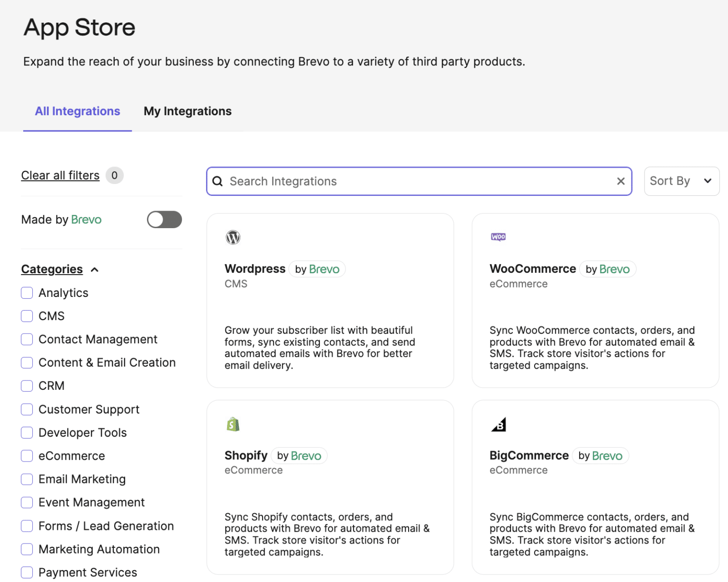The width and height of the screenshot is (728, 582).
Task: Check the Customer Support checkbox
Action: click(27, 409)
